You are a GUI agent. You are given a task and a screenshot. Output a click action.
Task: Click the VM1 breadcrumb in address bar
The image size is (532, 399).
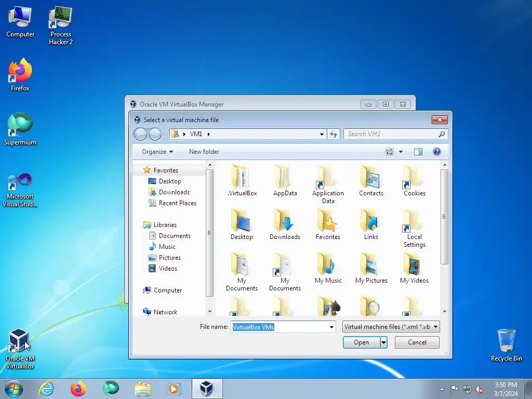click(196, 134)
